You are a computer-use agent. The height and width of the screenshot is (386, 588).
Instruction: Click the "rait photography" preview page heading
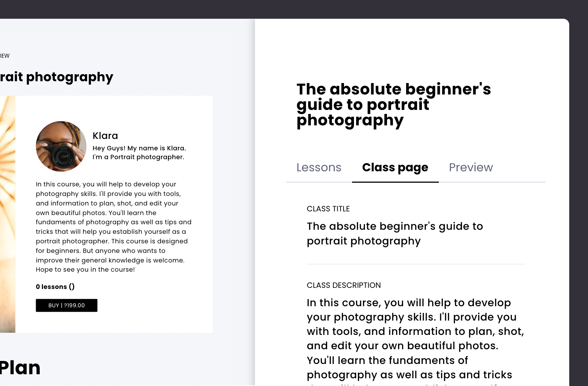coord(57,77)
